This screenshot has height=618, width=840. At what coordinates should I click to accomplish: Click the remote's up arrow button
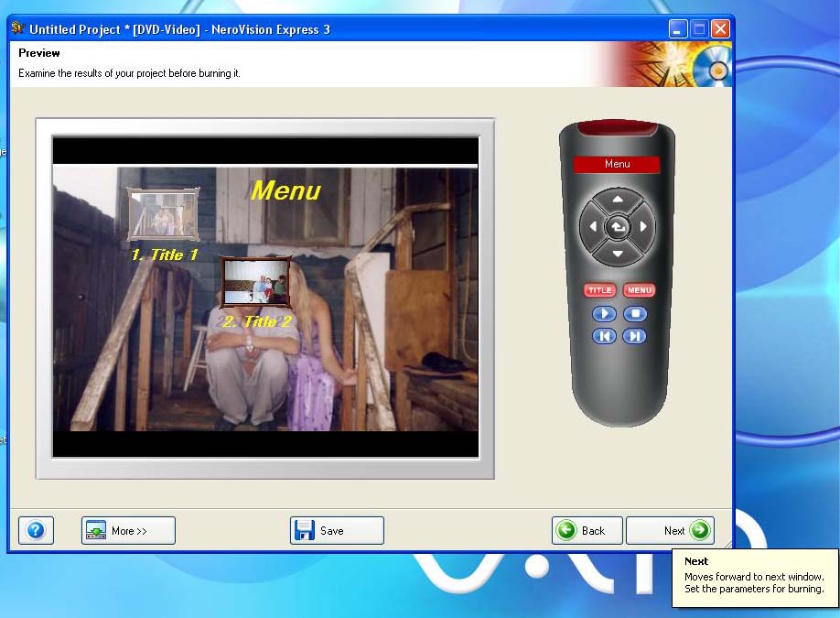(x=618, y=200)
